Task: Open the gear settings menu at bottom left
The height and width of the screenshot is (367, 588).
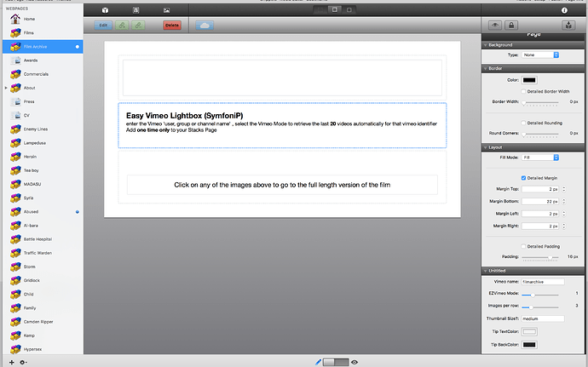Action: pyautogui.click(x=23, y=362)
